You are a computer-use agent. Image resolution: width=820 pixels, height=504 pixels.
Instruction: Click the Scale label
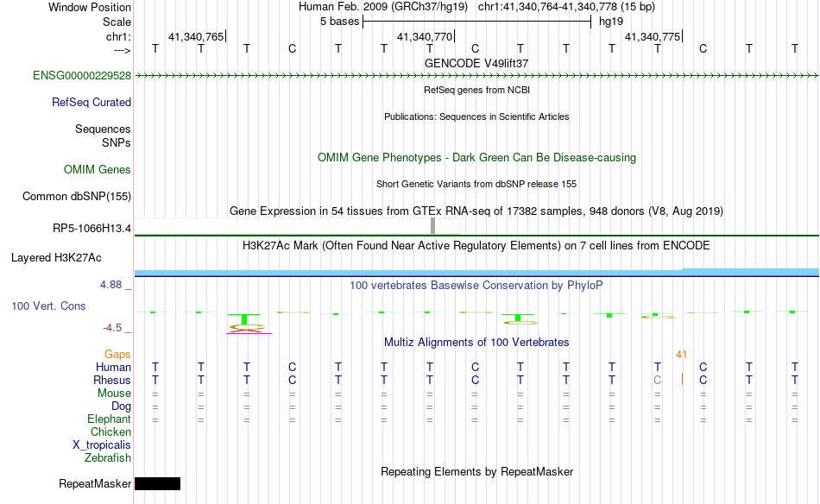click(x=117, y=22)
